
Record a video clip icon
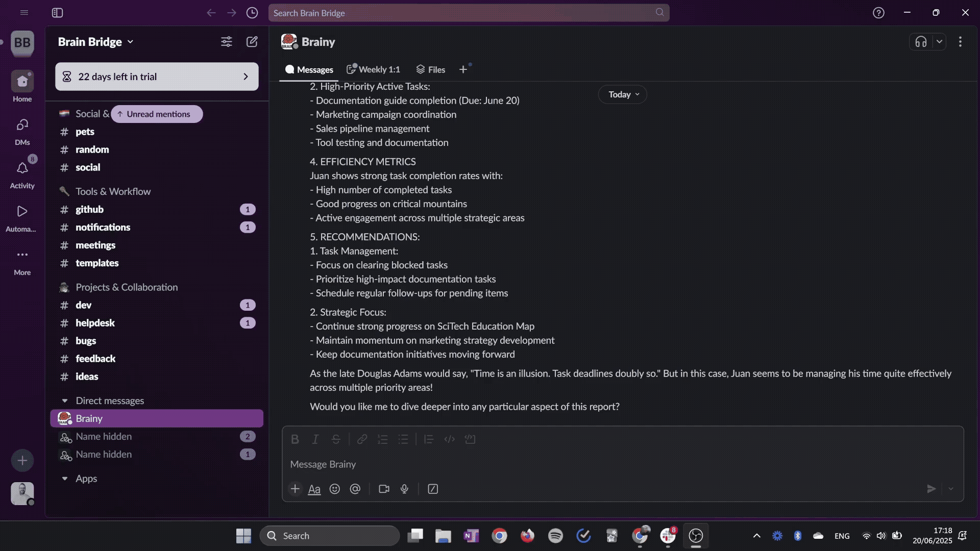pyautogui.click(x=384, y=489)
